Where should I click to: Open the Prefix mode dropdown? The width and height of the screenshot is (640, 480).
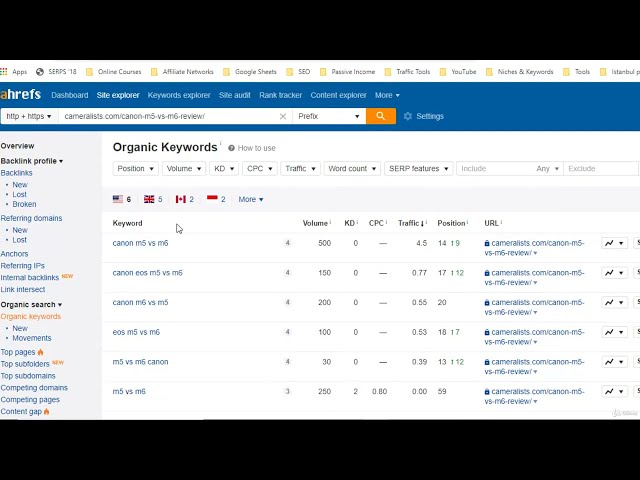tap(329, 116)
